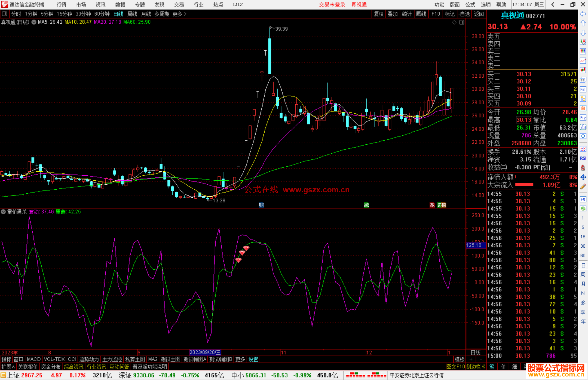The height and width of the screenshot is (380, 588).
Task: Switch to daily period 日 in sidebar
Action: tap(583, 265)
